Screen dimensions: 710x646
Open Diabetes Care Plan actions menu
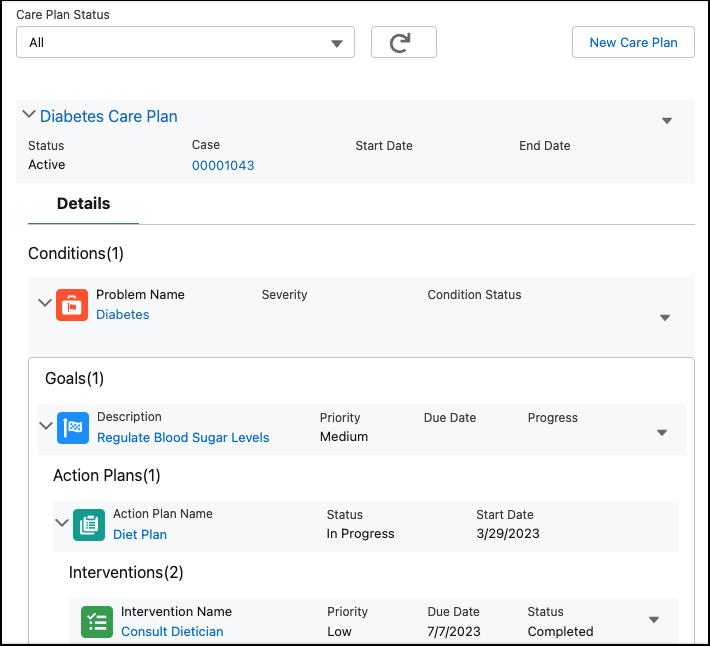667,120
